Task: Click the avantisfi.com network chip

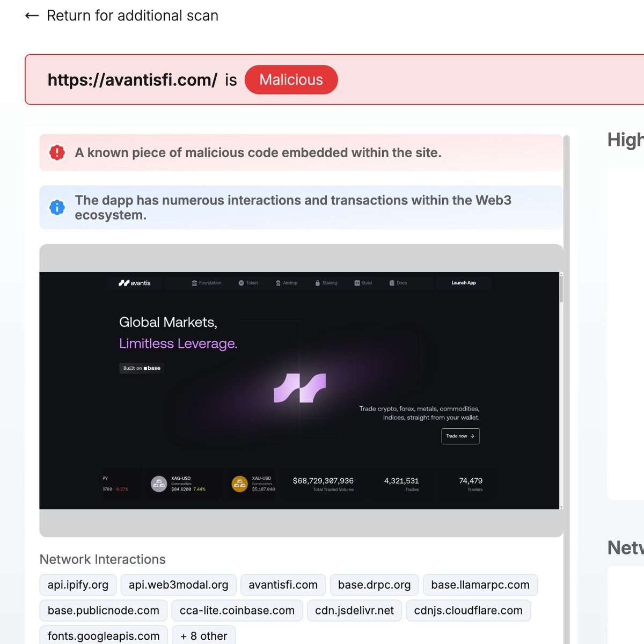Action: pyautogui.click(x=283, y=585)
